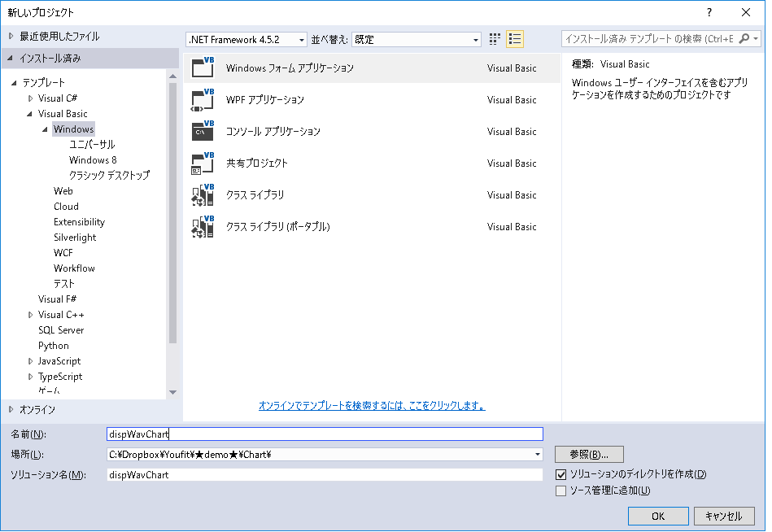Select SQL Server in template tree
The height and width of the screenshot is (532, 772).
coord(61,330)
